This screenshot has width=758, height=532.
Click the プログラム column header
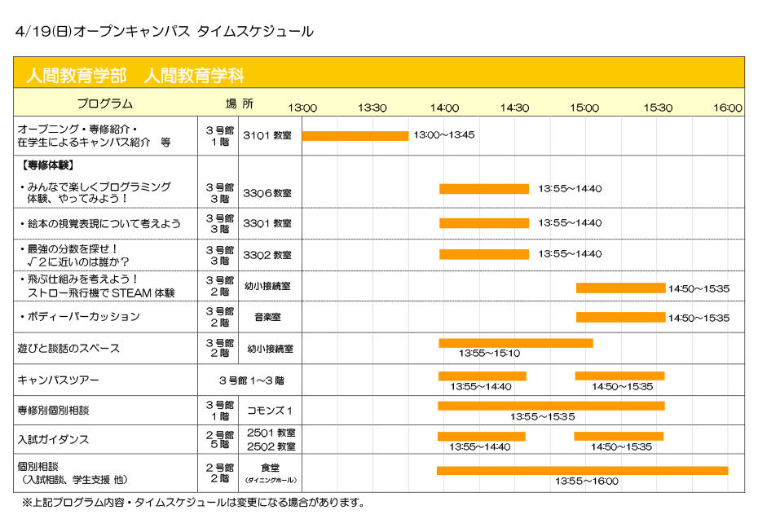click(x=104, y=103)
